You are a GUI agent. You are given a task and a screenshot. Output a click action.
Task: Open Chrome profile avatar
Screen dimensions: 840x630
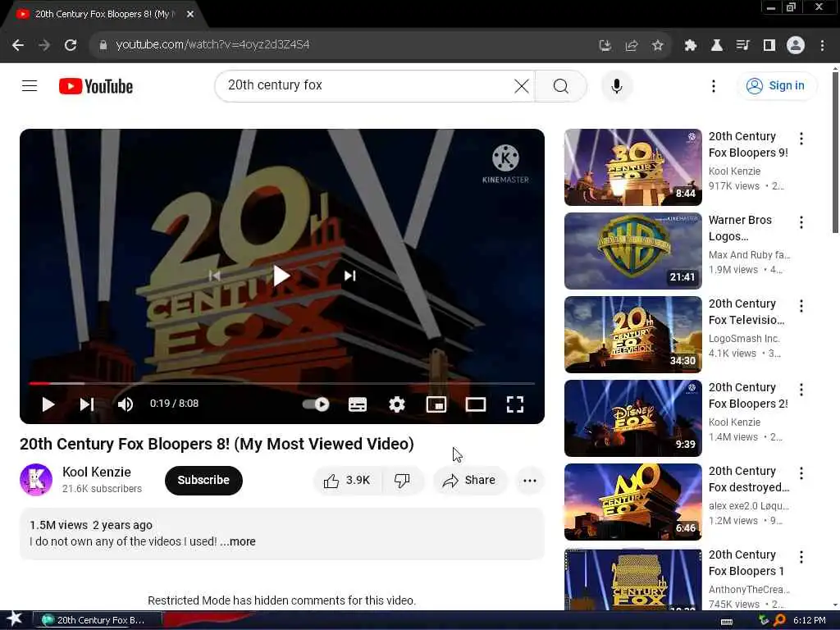[x=796, y=46]
